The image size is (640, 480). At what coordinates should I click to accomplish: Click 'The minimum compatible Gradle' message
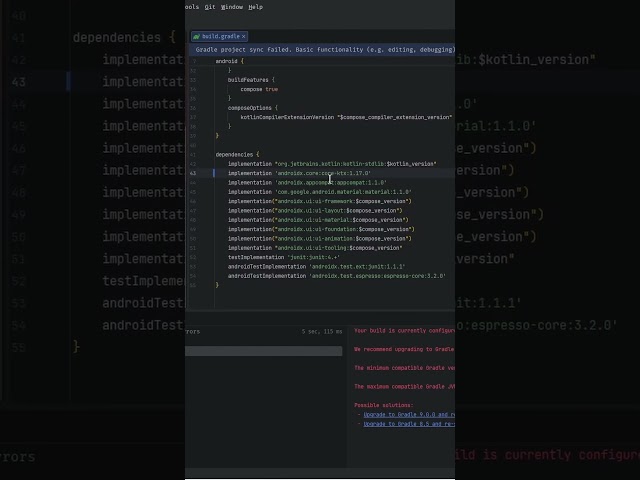(404, 368)
